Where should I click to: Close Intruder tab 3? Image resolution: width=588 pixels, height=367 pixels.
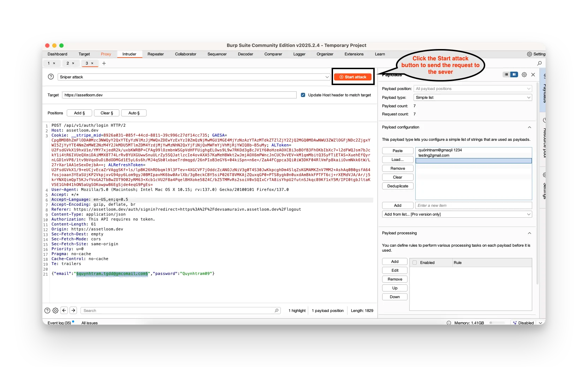tap(92, 63)
